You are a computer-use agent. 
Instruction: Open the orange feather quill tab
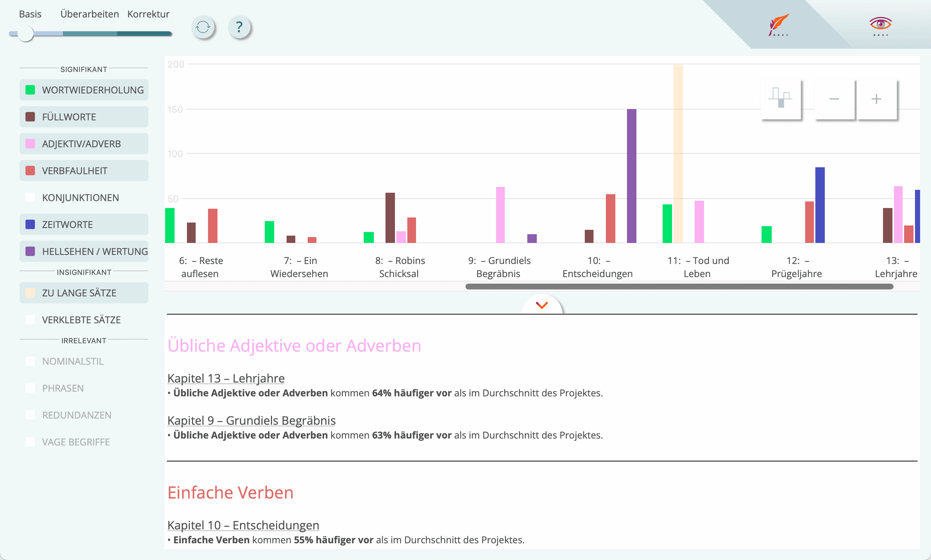tap(779, 25)
